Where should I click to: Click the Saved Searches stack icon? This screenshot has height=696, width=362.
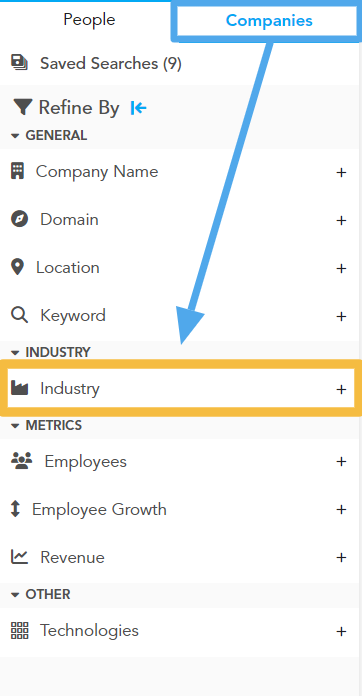[x=20, y=63]
